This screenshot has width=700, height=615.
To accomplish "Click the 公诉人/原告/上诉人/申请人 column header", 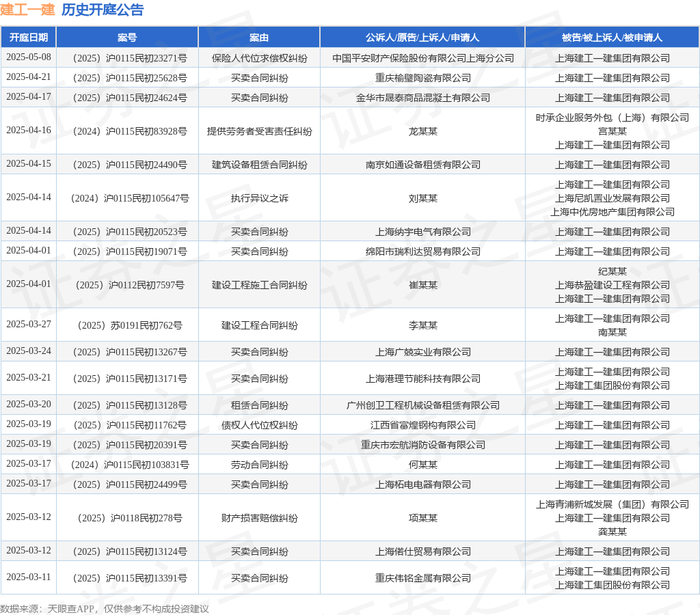I will pyautogui.click(x=422, y=38).
